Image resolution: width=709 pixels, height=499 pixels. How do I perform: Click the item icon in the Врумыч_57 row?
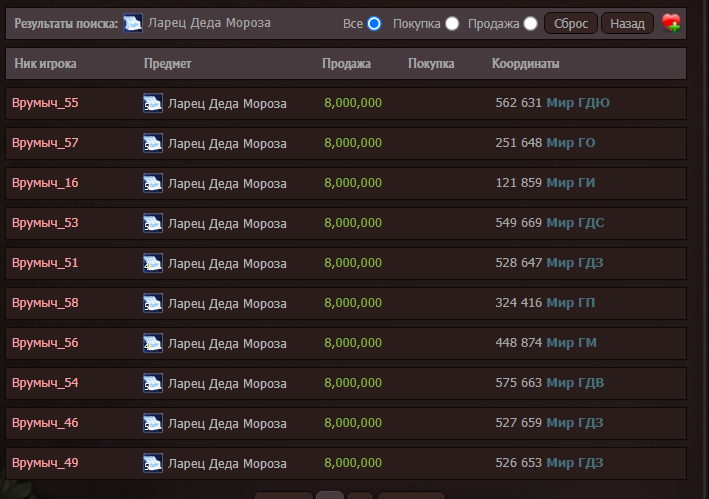click(153, 143)
